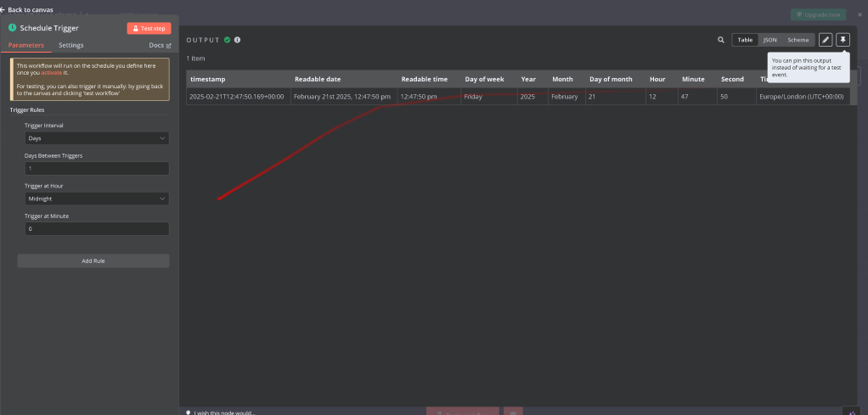Click the 1 item count text
Viewport: 868px width, 415px height.
pos(195,58)
